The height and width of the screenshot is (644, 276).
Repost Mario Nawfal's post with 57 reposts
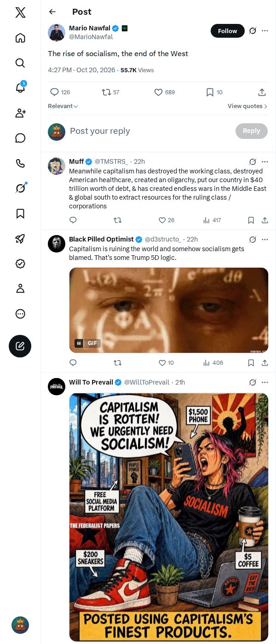tap(110, 92)
